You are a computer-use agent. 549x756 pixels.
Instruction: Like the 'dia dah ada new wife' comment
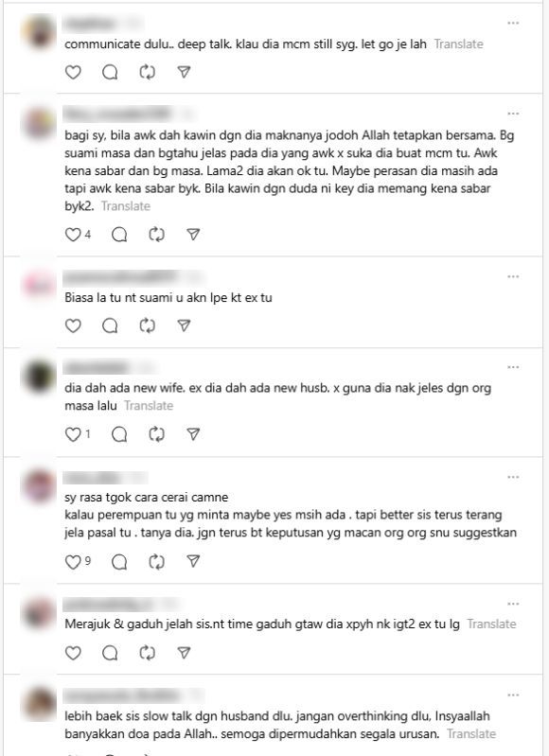coord(73,434)
